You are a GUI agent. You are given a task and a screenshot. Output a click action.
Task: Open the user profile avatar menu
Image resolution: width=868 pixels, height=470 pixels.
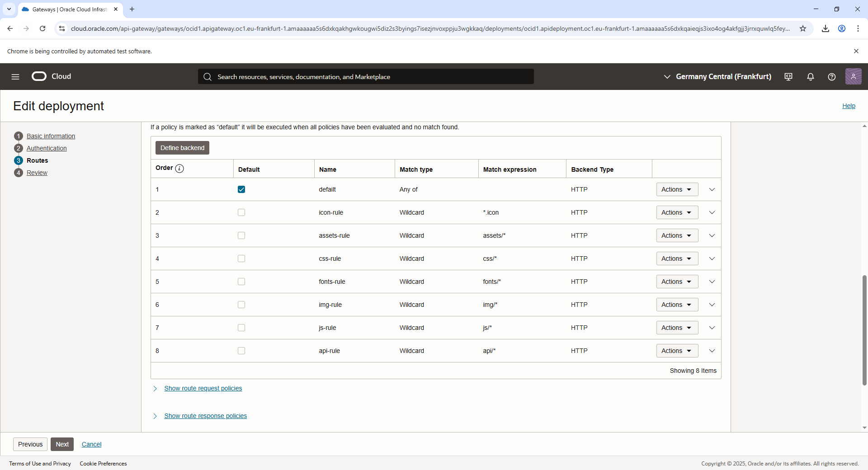(x=853, y=77)
